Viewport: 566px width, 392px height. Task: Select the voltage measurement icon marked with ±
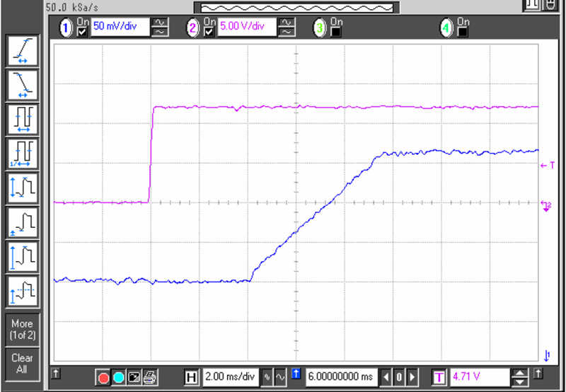click(x=23, y=223)
